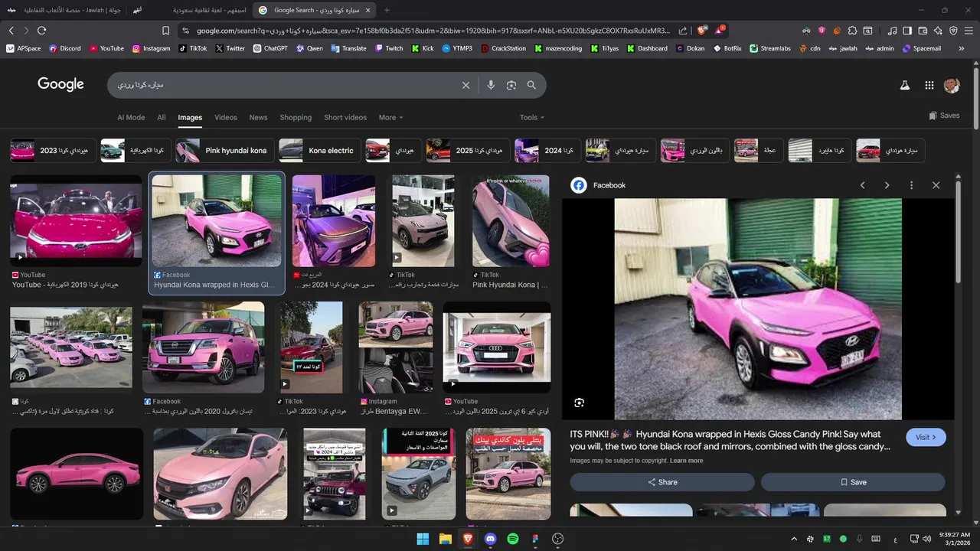Start a voice search with the microphone
The image size is (980, 551).
click(491, 85)
